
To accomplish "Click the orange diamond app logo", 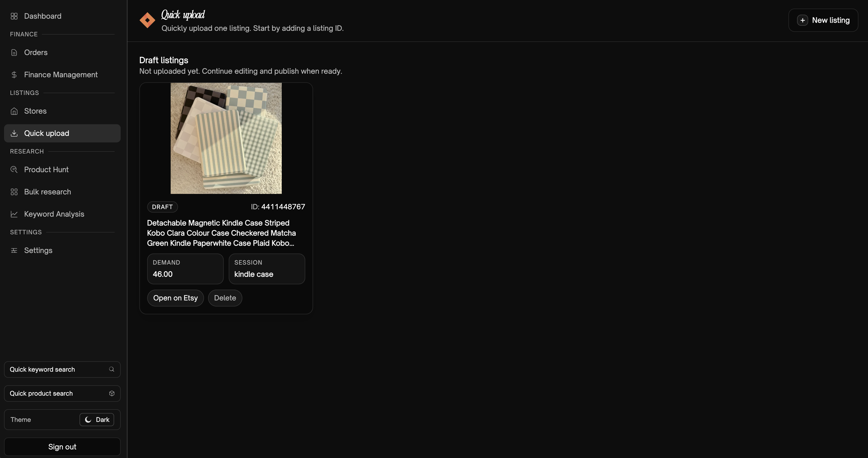I will point(147,20).
